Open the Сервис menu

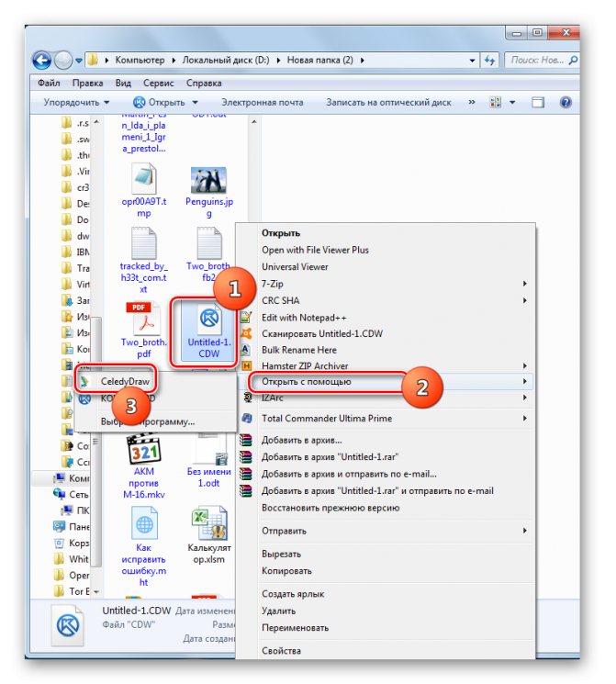[x=159, y=83]
